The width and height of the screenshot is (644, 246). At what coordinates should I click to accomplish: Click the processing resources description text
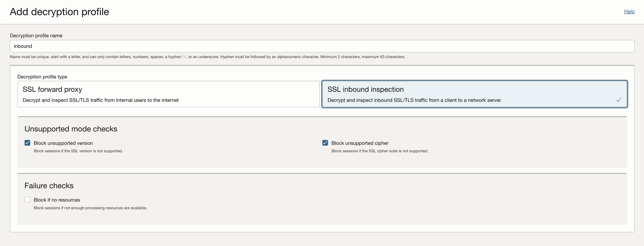point(90,208)
